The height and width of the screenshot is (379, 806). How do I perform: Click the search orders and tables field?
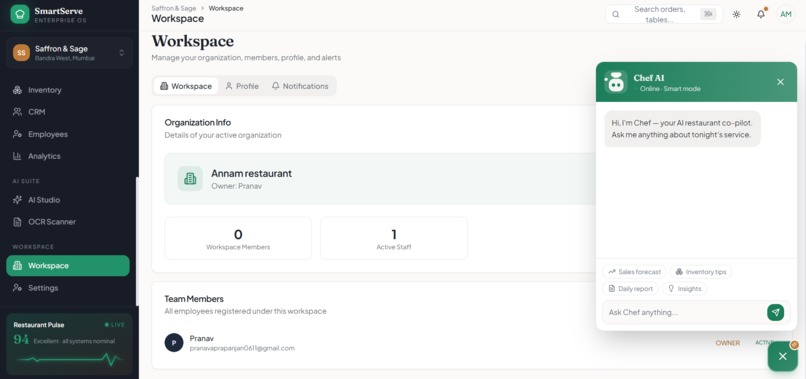click(664, 14)
